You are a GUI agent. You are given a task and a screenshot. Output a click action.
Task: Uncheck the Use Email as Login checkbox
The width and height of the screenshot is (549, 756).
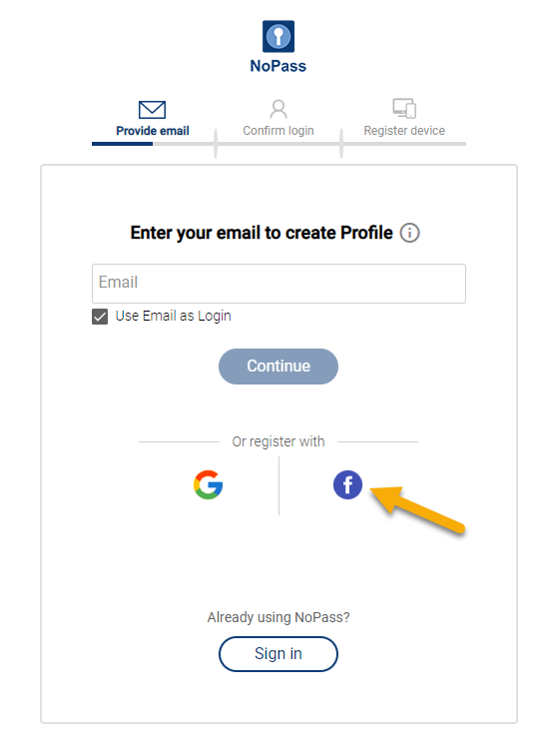100,317
